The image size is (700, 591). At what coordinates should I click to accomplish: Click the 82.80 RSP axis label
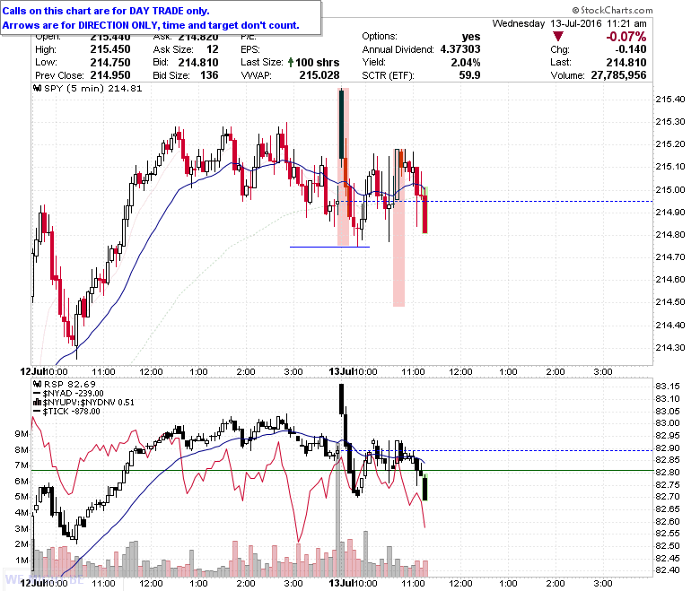(x=668, y=473)
